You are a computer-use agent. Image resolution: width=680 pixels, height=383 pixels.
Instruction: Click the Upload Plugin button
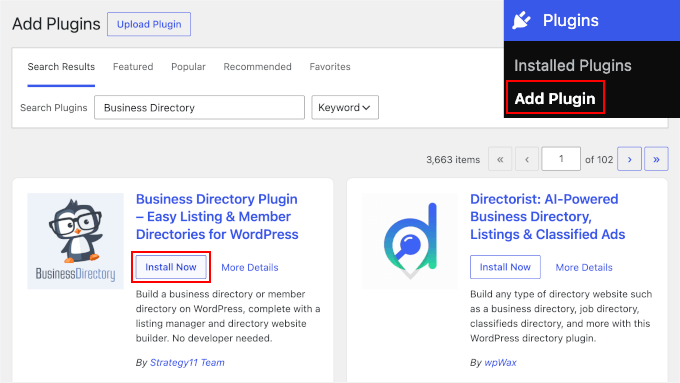(149, 24)
